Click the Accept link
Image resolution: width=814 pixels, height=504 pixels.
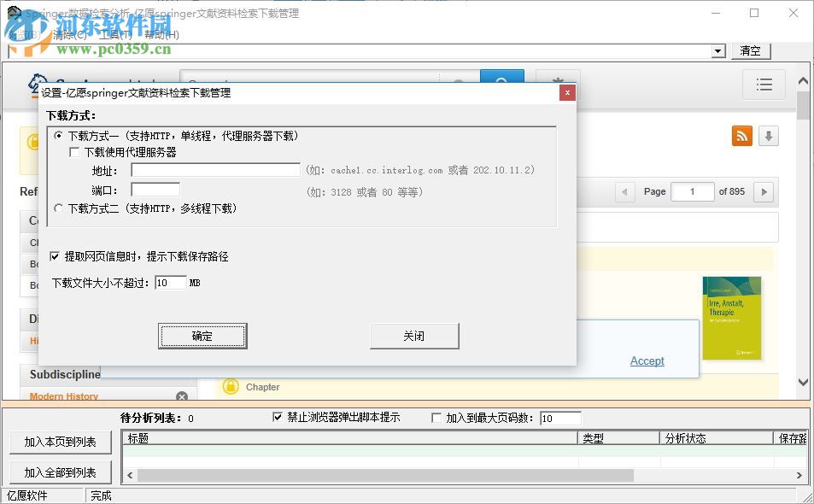647,361
